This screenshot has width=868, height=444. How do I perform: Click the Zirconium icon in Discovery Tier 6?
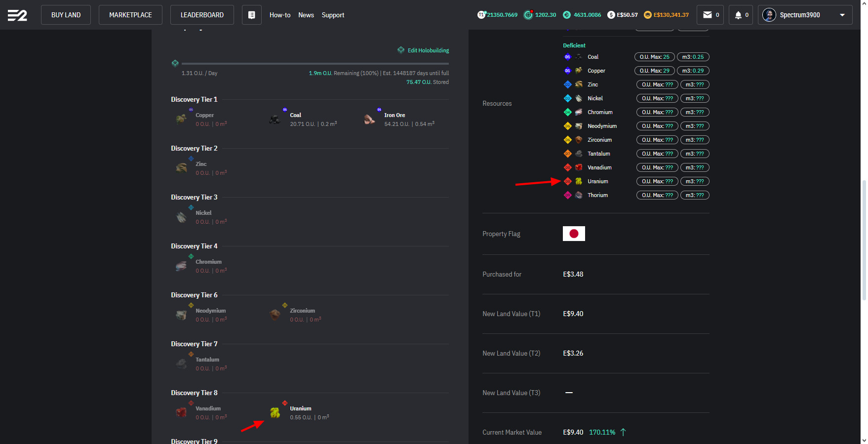(275, 315)
